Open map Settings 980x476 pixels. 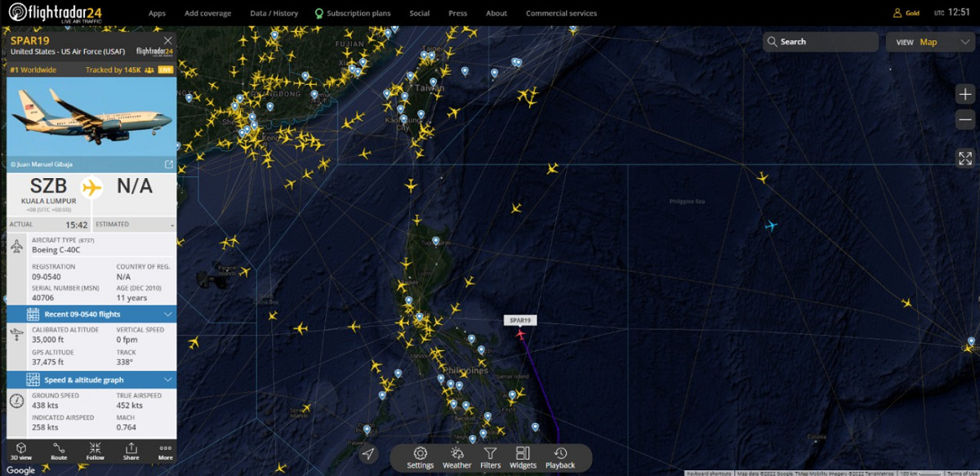[421, 458]
